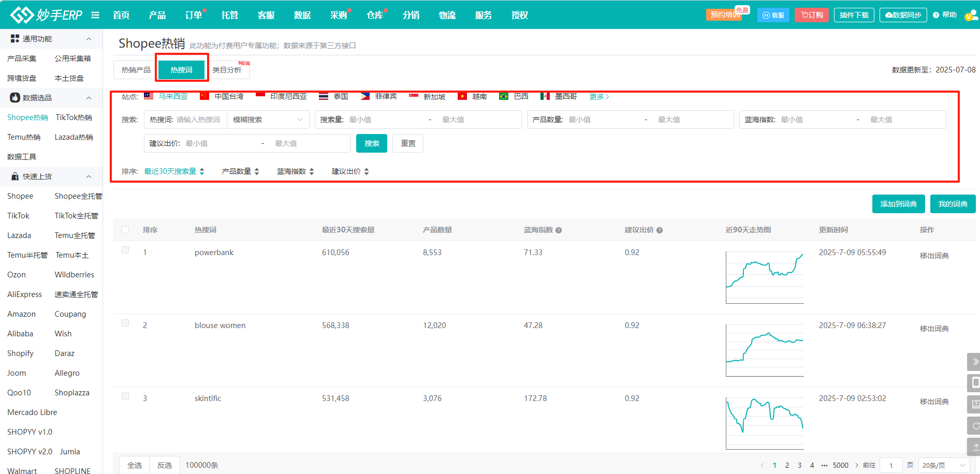The width and height of the screenshot is (980, 474).
Task: Go to page 2 in pagination
Action: tap(787, 465)
